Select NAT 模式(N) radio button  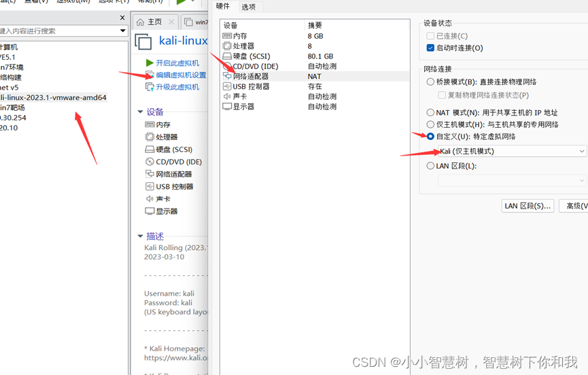(x=430, y=112)
